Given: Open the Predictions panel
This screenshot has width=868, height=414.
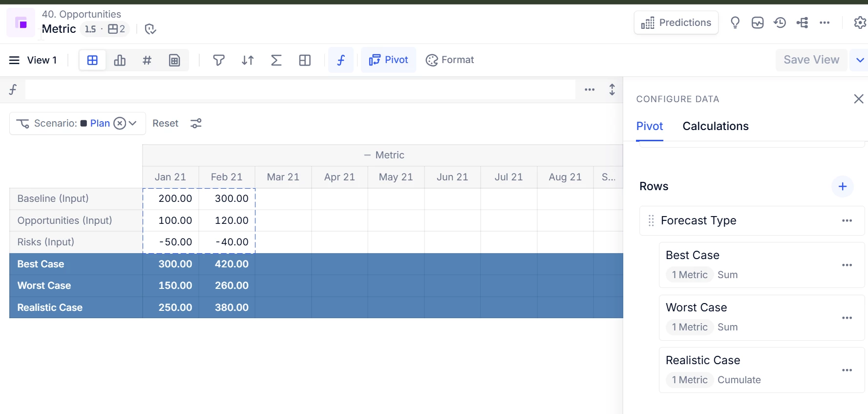Looking at the screenshot, I should tap(676, 22).
